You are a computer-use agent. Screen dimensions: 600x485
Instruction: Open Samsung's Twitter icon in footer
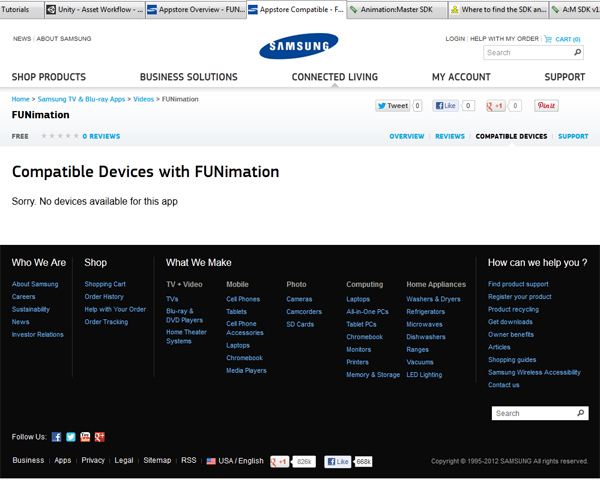[x=71, y=437]
